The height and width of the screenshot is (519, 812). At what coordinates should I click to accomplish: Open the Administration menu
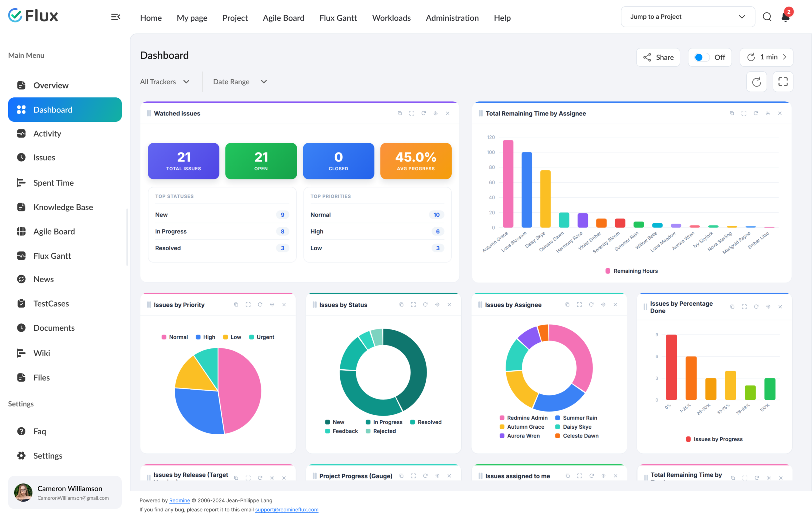pos(452,18)
